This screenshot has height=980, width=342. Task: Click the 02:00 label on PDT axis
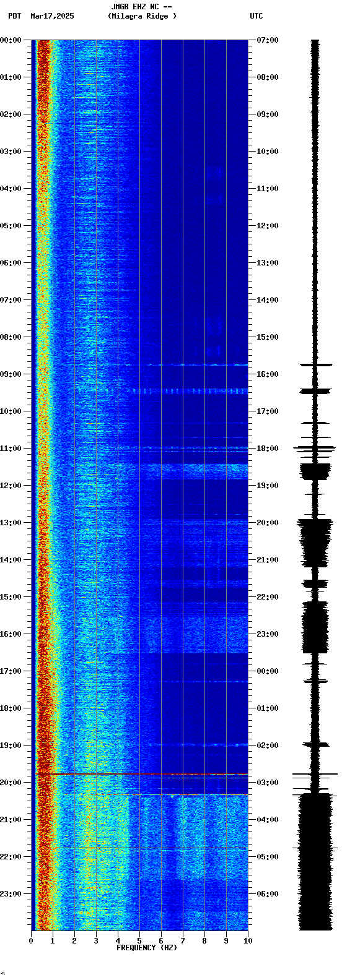pos(11,114)
